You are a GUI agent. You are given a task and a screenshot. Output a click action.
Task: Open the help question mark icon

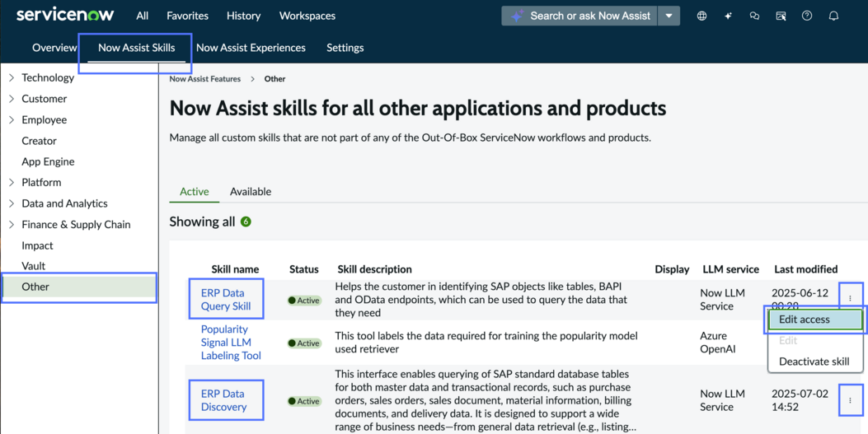tap(807, 16)
